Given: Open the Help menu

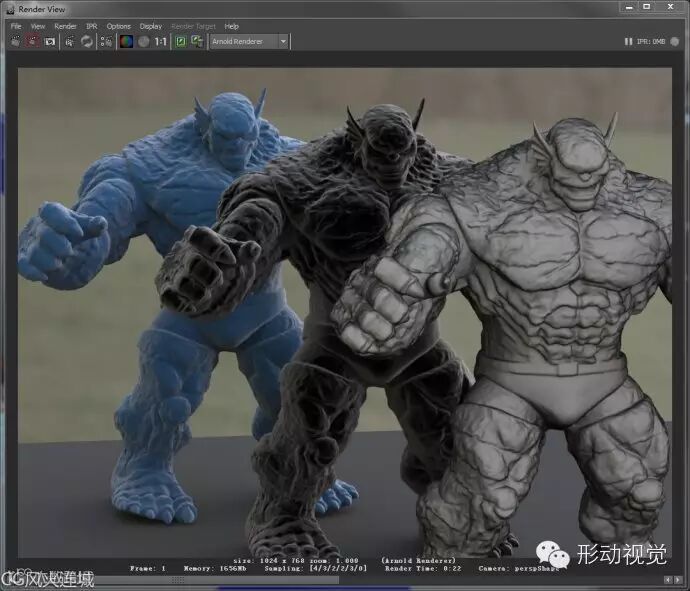Looking at the screenshot, I should (231, 26).
